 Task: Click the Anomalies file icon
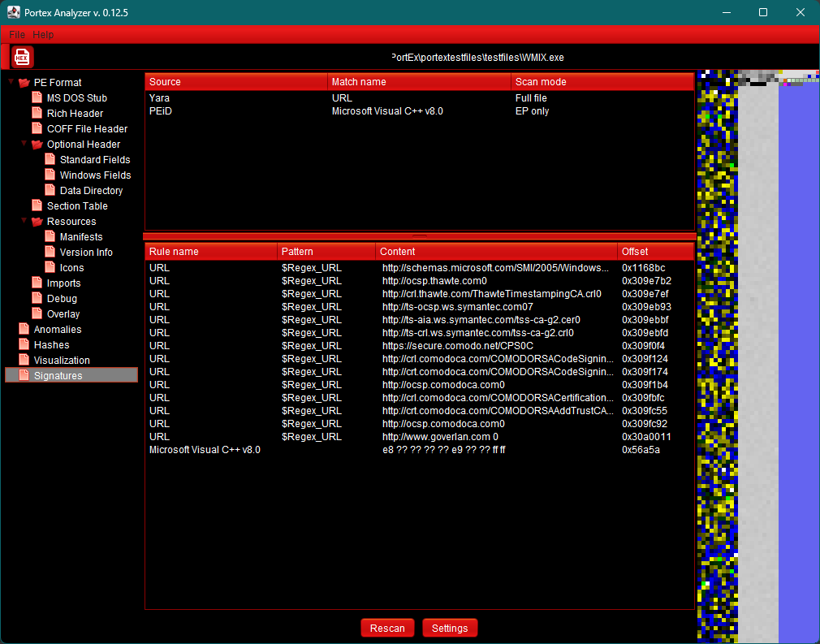(x=24, y=330)
